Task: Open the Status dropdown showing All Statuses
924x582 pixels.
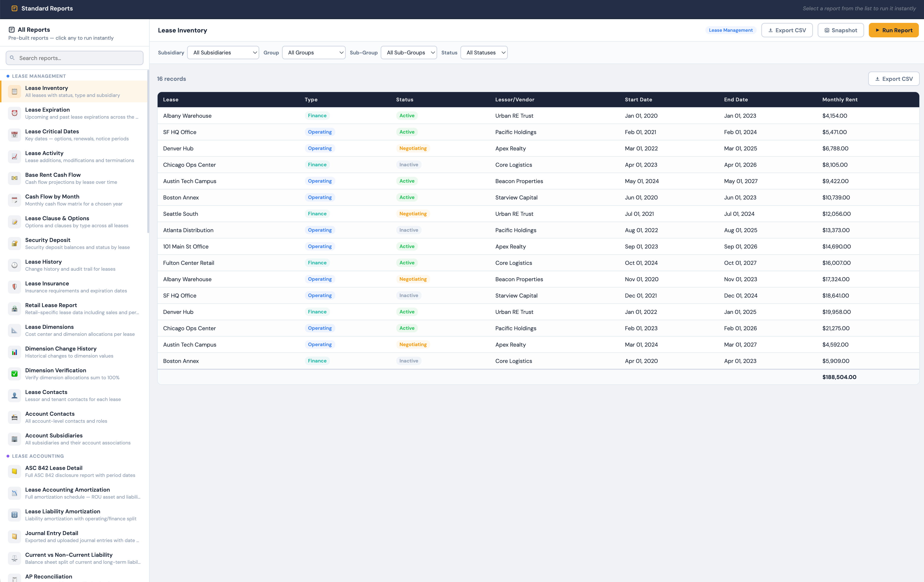Action: [484, 53]
